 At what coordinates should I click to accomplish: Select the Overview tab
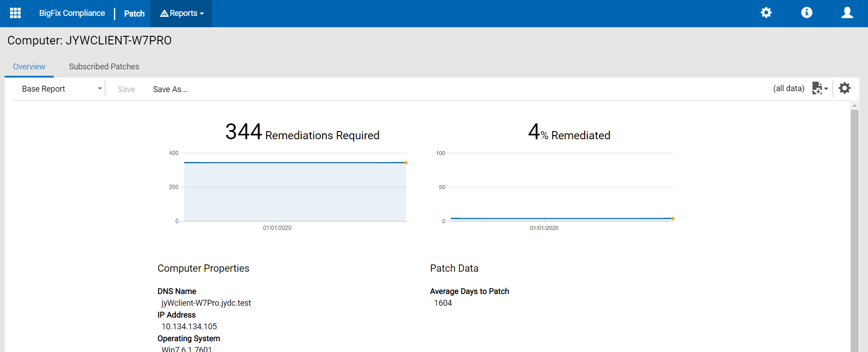point(29,67)
